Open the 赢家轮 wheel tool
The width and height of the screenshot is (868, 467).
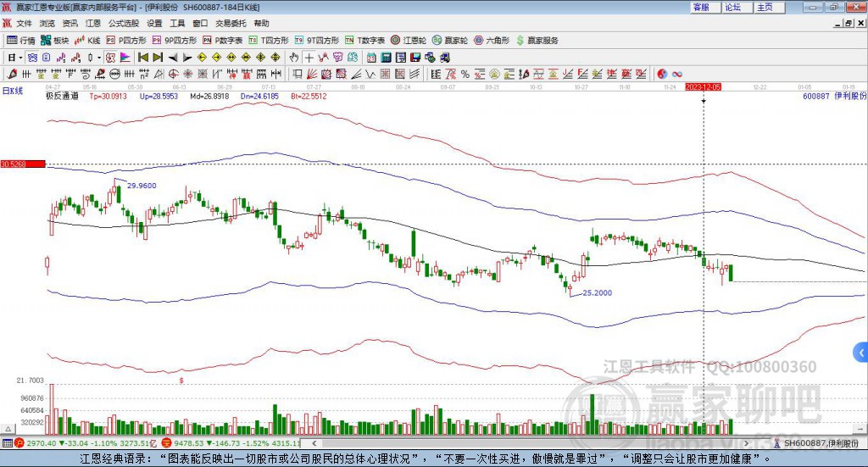450,41
